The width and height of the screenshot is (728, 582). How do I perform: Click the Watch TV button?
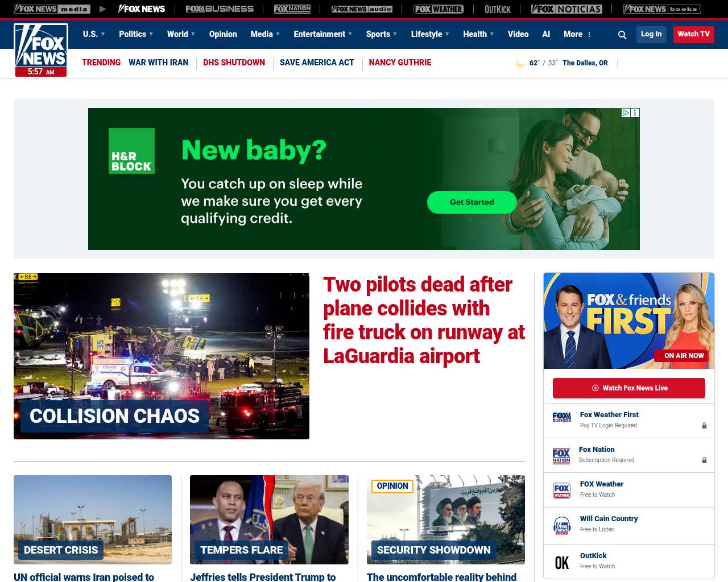click(x=693, y=34)
